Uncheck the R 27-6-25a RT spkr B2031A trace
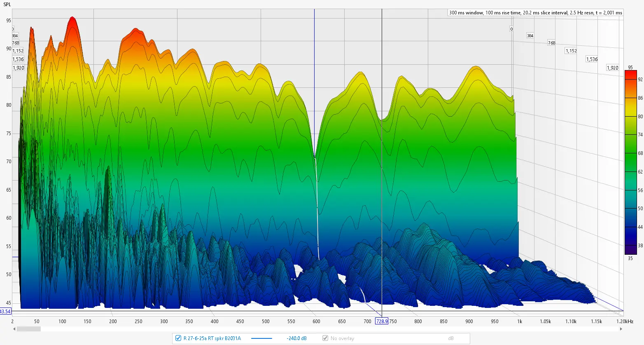 click(x=178, y=338)
